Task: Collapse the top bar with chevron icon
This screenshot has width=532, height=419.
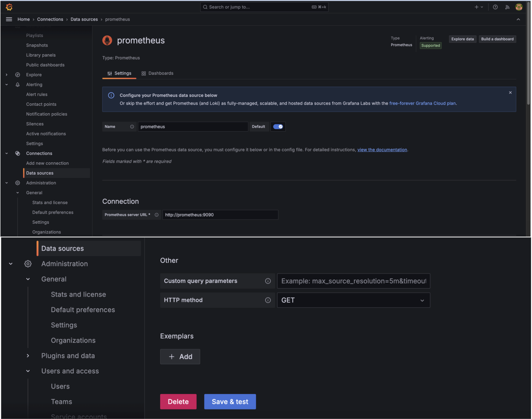Action: 518,20
